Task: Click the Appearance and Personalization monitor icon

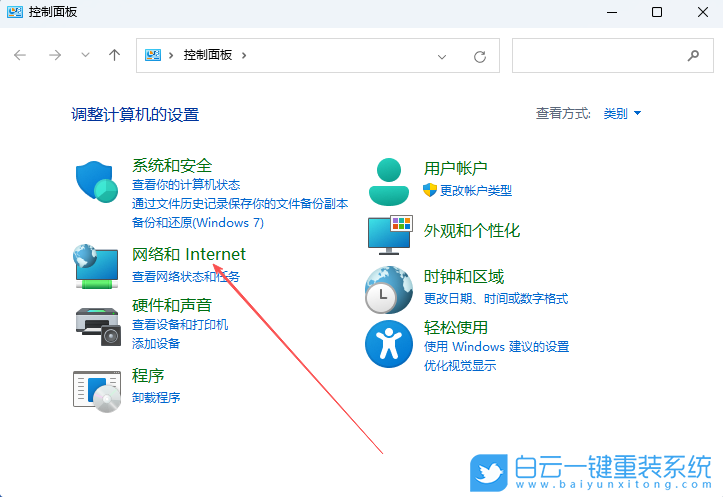Action: coord(390,235)
